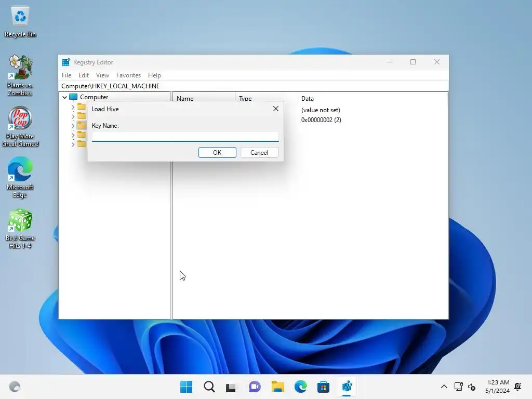The image size is (532, 399).
Task: Close the Registry Editor window
Action: pos(437,62)
